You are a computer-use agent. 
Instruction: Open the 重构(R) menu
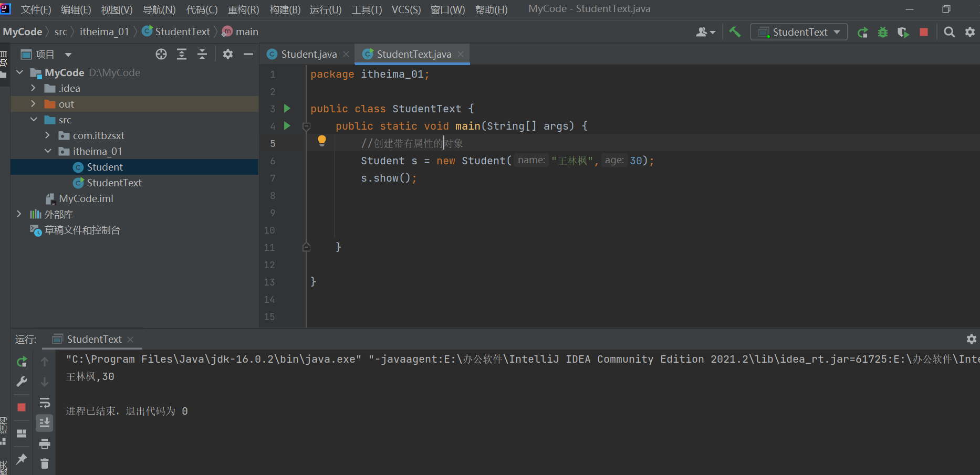[243, 9]
